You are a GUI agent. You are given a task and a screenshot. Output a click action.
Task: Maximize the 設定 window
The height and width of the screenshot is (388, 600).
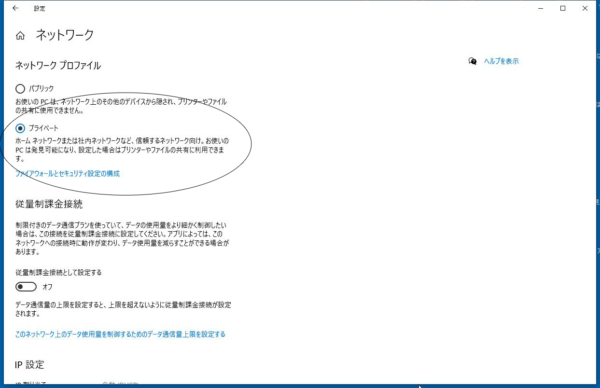[x=562, y=8]
